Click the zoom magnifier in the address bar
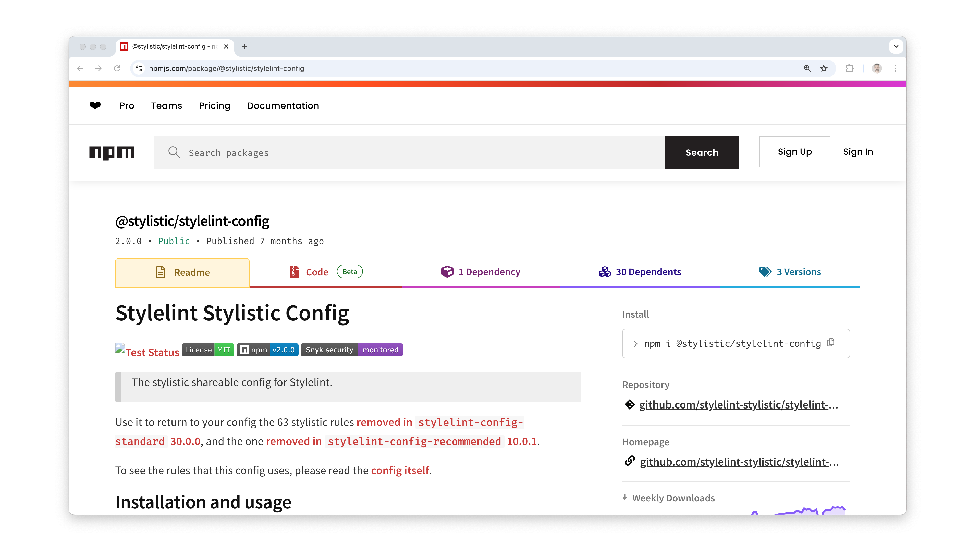Image resolution: width=980 pixels, height=552 pixels. click(807, 68)
